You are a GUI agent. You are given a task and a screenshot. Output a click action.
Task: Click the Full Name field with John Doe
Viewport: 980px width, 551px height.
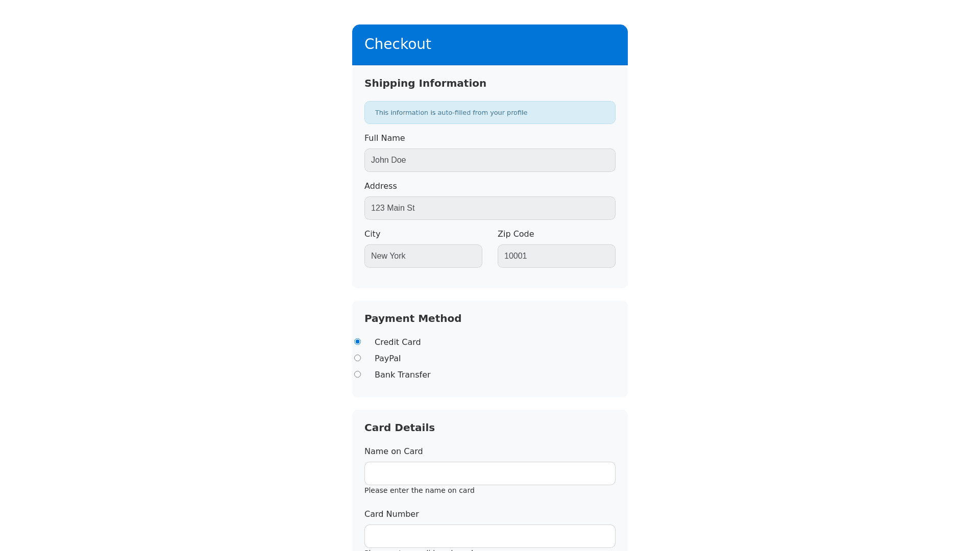489,160
